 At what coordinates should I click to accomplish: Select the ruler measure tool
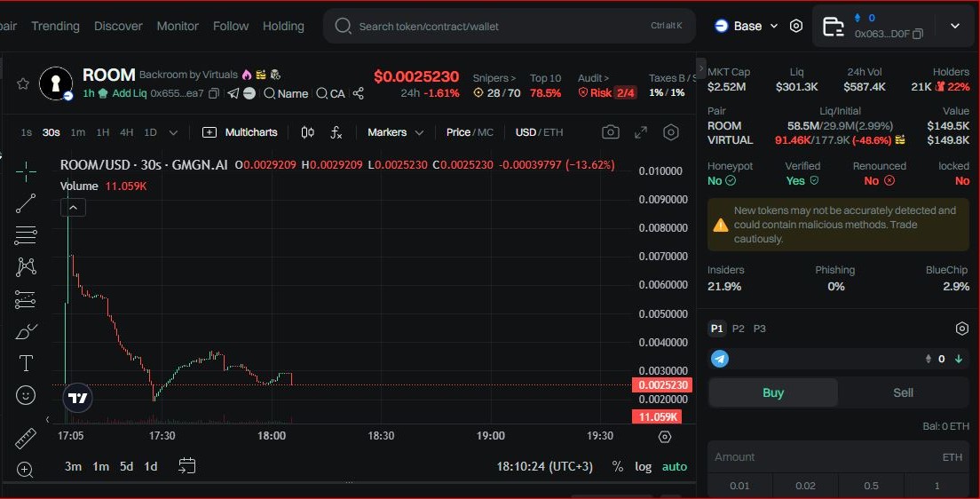click(x=26, y=439)
